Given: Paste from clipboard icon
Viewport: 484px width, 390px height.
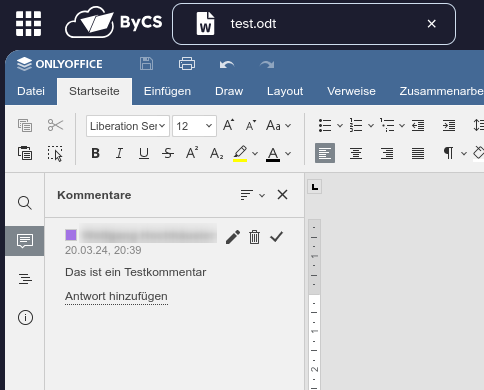Looking at the screenshot, I should [25, 153].
